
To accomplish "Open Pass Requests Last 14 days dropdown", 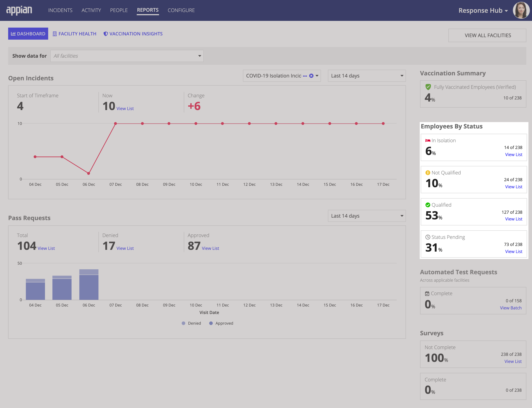I will (367, 216).
